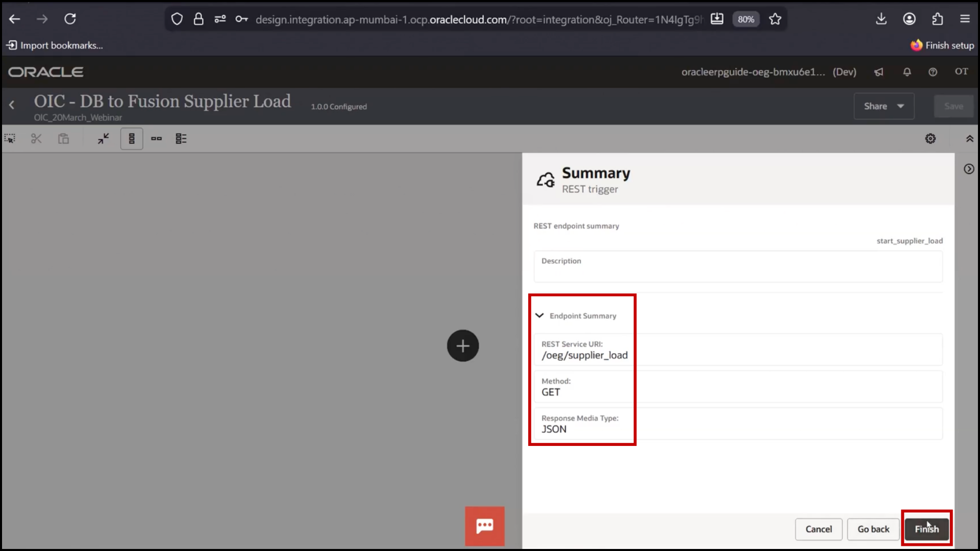The image size is (980, 551).
Task: Reset the 80% zoom level badge
Action: click(x=746, y=19)
